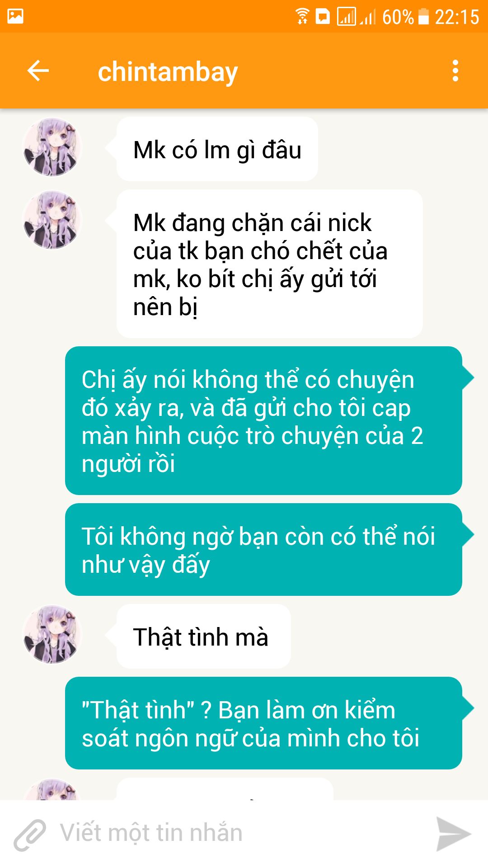Viewport: 488px width, 868px height.
Task: Tap the Wi-Fi indicator in status bar
Action: tap(302, 16)
